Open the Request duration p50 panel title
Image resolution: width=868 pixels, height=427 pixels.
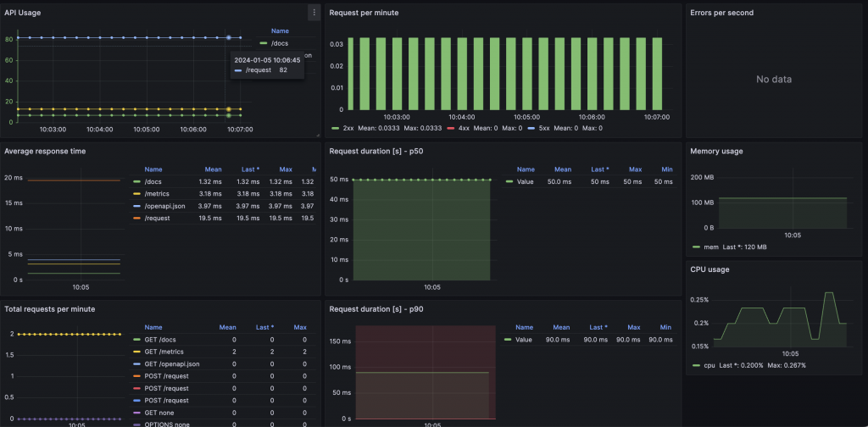coord(376,151)
